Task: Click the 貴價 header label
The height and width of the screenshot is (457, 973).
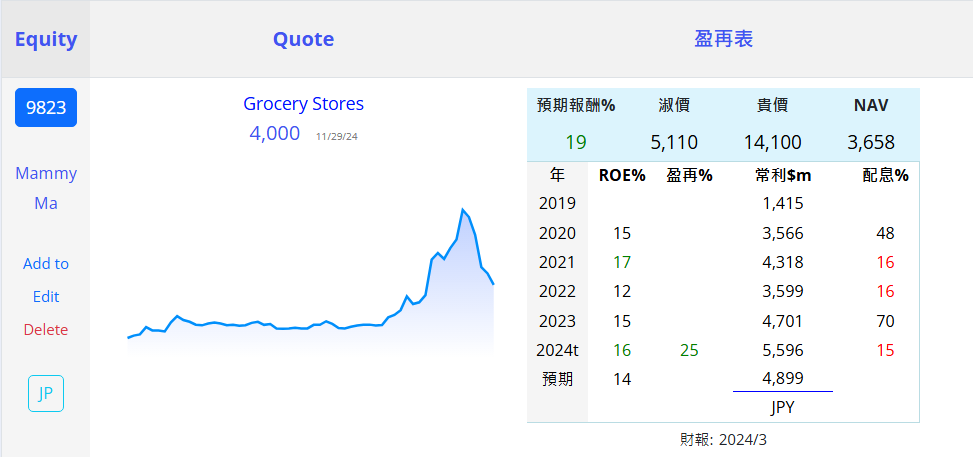Action: click(773, 106)
